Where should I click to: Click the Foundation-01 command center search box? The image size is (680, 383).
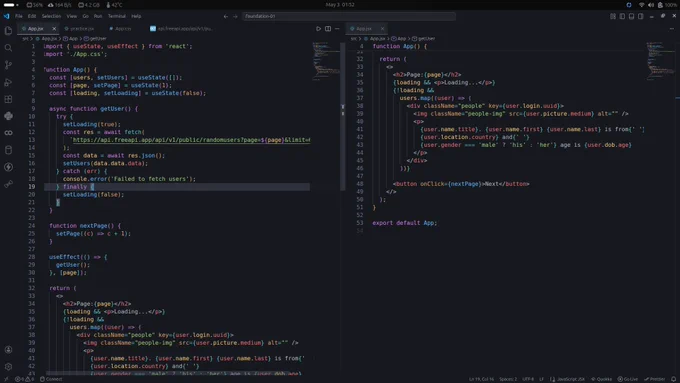pyautogui.click(x=349, y=16)
